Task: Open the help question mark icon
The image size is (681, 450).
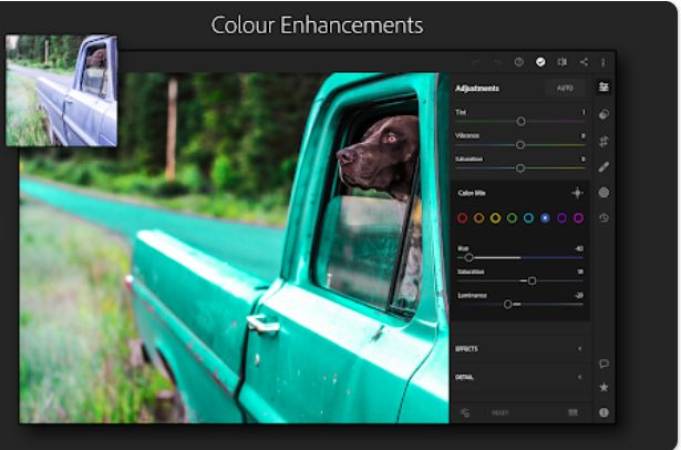Action: [x=519, y=62]
